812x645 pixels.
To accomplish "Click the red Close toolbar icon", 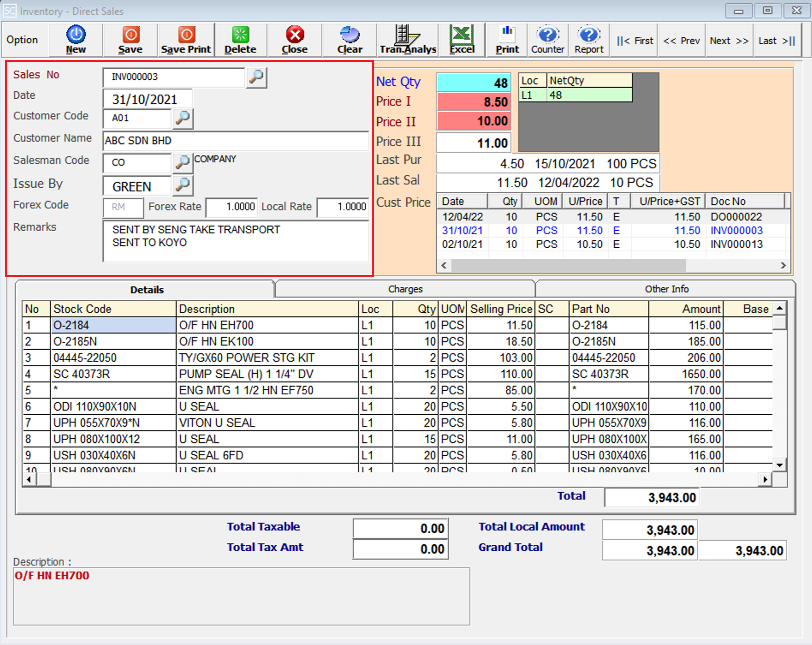I will click(295, 40).
